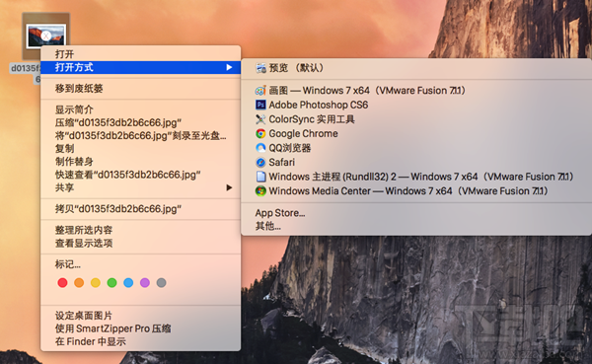Choose the Adobe Photoshop CS6 icon

tap(260, 105)
